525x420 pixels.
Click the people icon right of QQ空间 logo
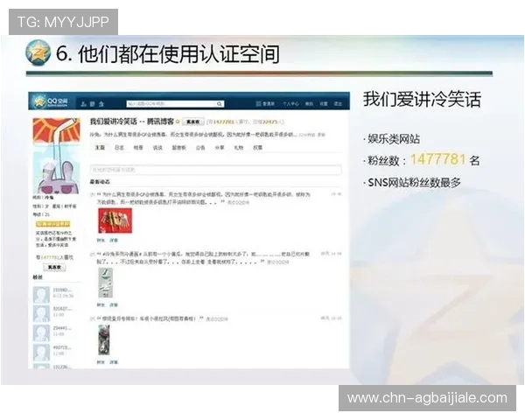click(x=84, y=104)
